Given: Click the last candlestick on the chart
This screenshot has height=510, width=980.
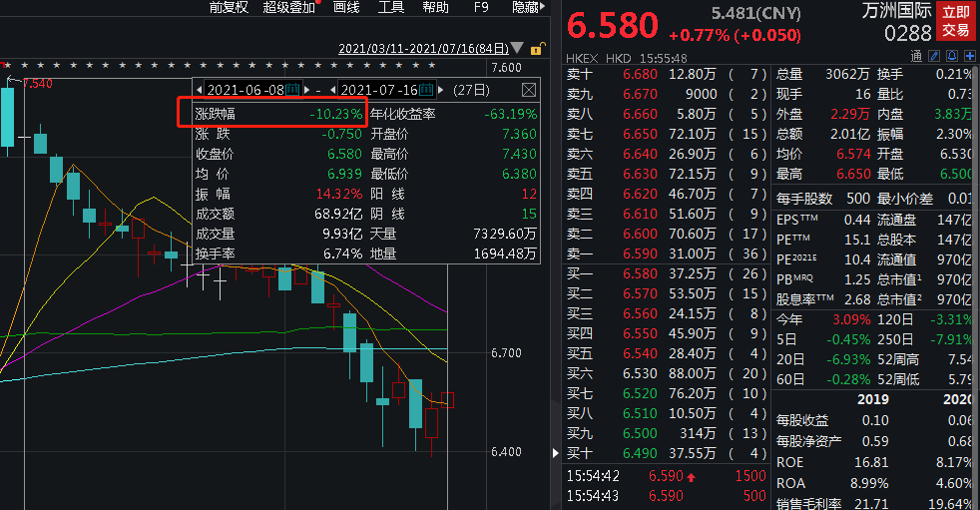Looking at the screenshot, I should point(447,400).
